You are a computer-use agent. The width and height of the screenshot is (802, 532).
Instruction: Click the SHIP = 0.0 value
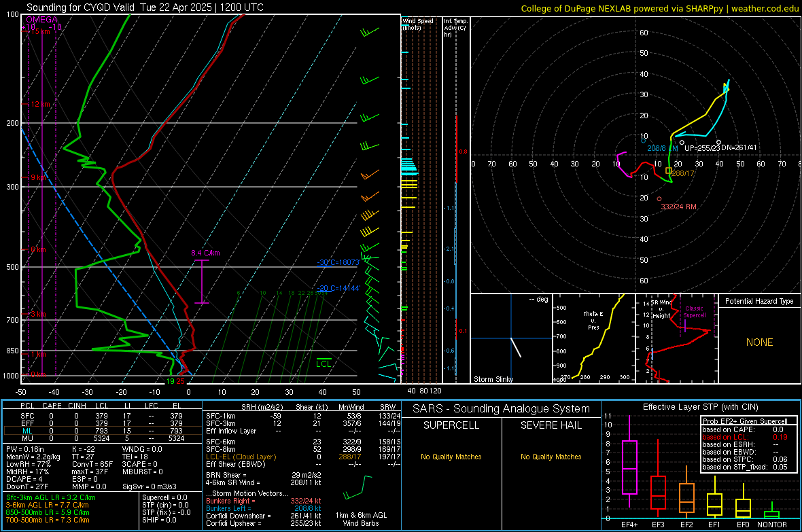[159, 520]
